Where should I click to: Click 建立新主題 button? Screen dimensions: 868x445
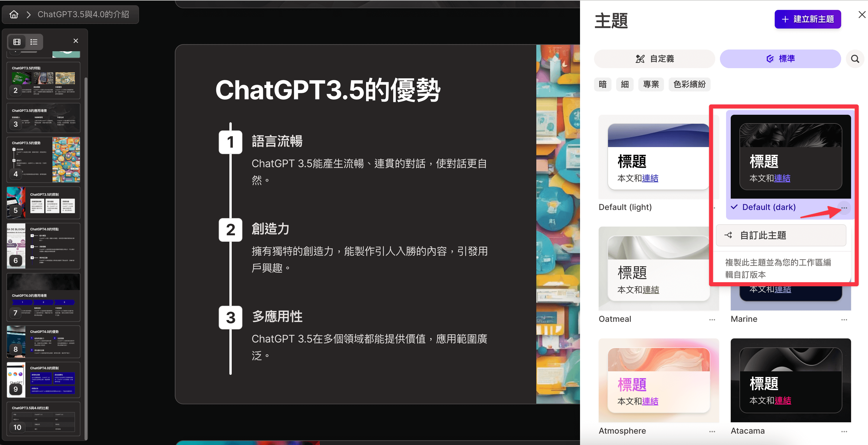click(807, 19)
